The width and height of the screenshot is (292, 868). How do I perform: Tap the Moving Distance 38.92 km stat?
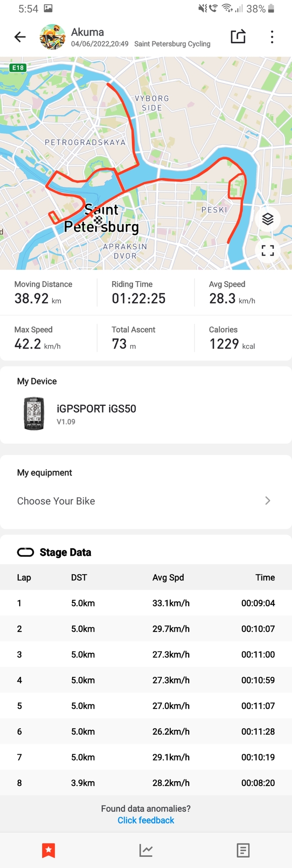click(x=43, y=293)
